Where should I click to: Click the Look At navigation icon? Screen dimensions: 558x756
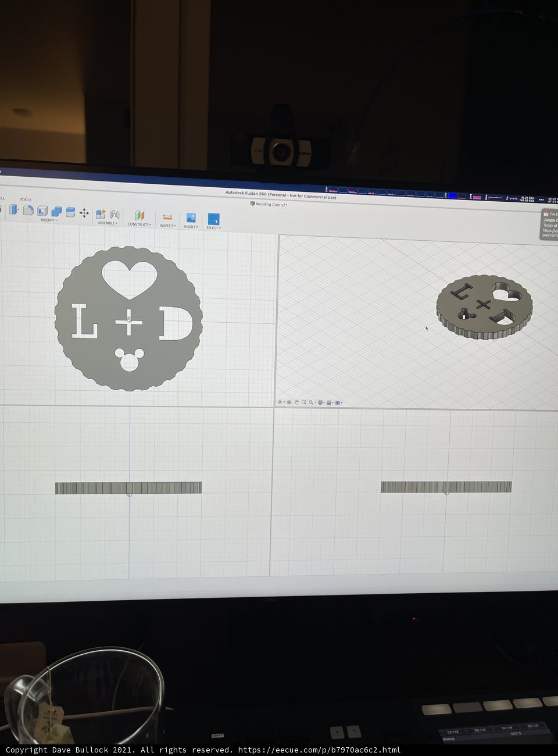coord(289,402)
